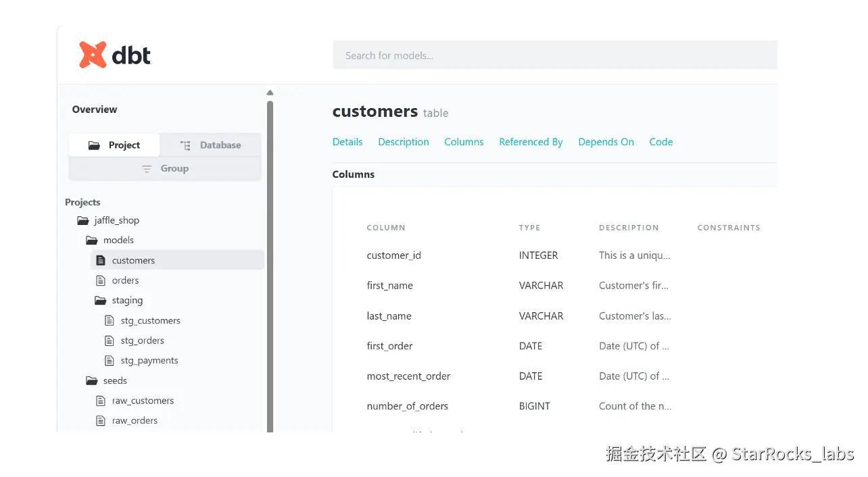The height and width of the screenshot is (477, 868).
Task: Switch to the Group tab
Action: tap(165, 168)
